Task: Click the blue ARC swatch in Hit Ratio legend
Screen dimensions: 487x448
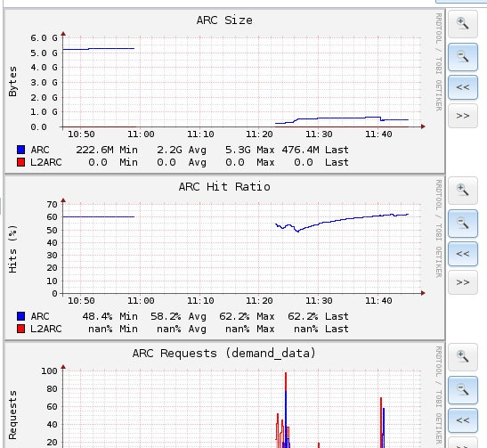Action: [x=21, y=316]
